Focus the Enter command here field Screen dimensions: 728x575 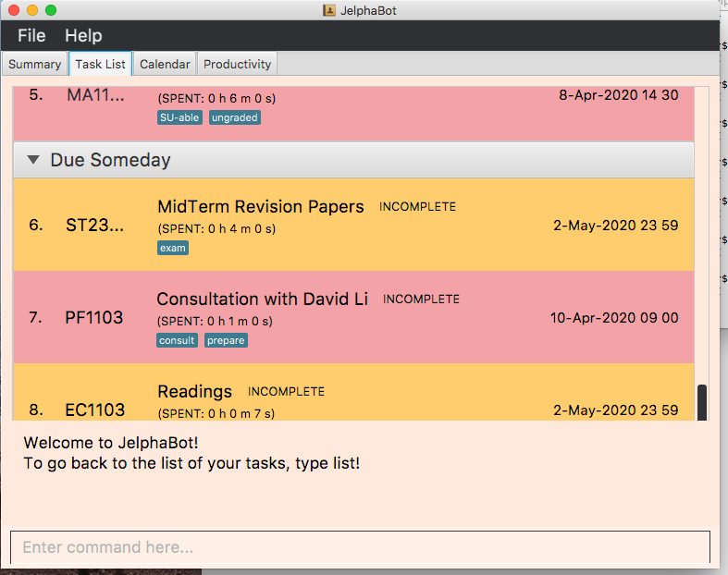(x=360, y=547)
